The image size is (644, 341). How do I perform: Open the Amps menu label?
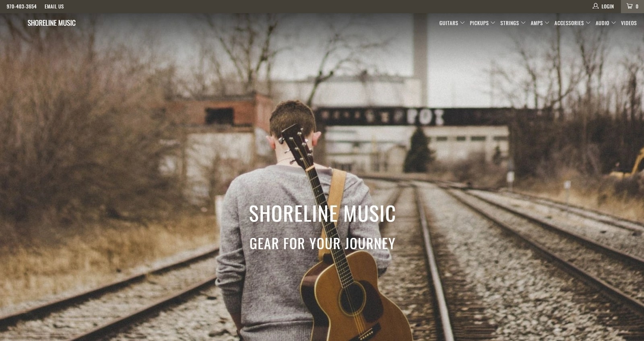[537, 23]
